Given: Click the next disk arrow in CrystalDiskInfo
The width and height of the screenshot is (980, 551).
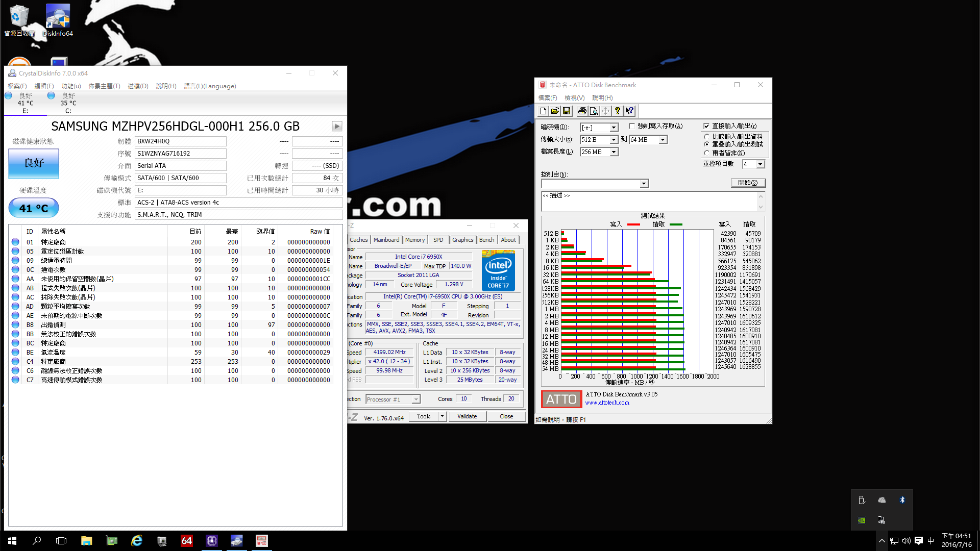Looking at the screenshot, I should click(337, 126).
